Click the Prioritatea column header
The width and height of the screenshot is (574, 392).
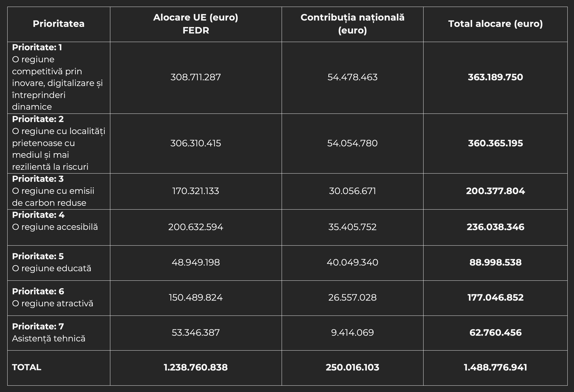click(58, 24)
